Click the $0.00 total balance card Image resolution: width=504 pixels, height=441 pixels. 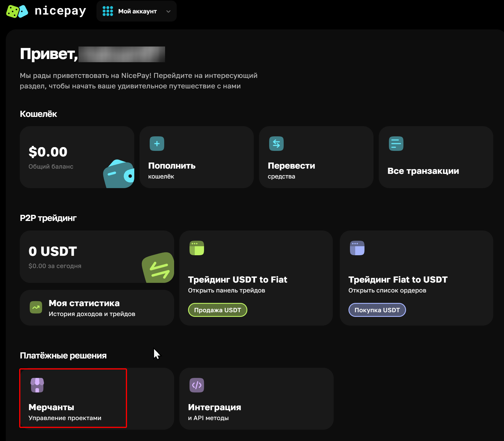(67, 157)
